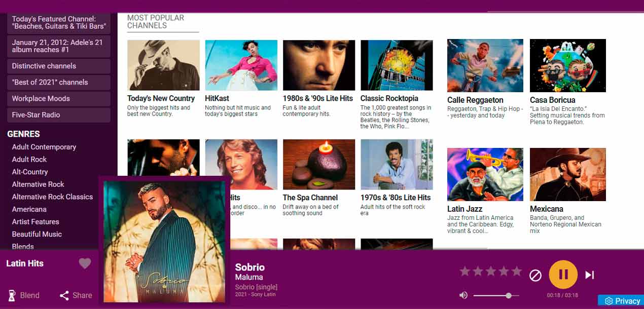644x309 pixels.
Task: Click the speaker volume icon
Action: click(x=463, y=295)
